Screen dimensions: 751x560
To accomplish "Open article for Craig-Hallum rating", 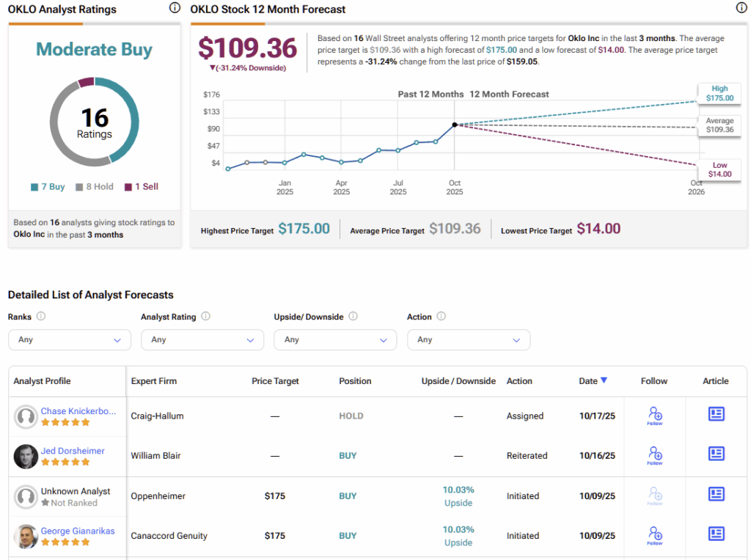I will point(716,414).
